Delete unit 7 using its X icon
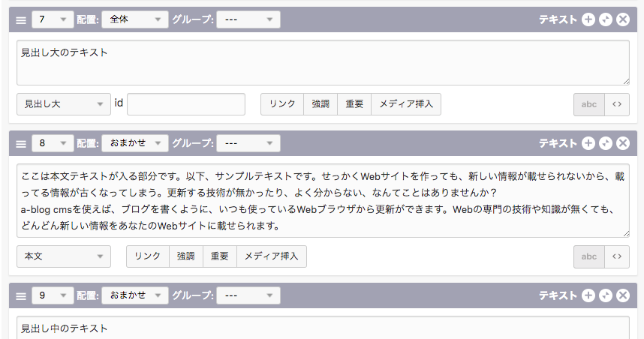The width and height of the screenshot is (644, 339). 622,19
